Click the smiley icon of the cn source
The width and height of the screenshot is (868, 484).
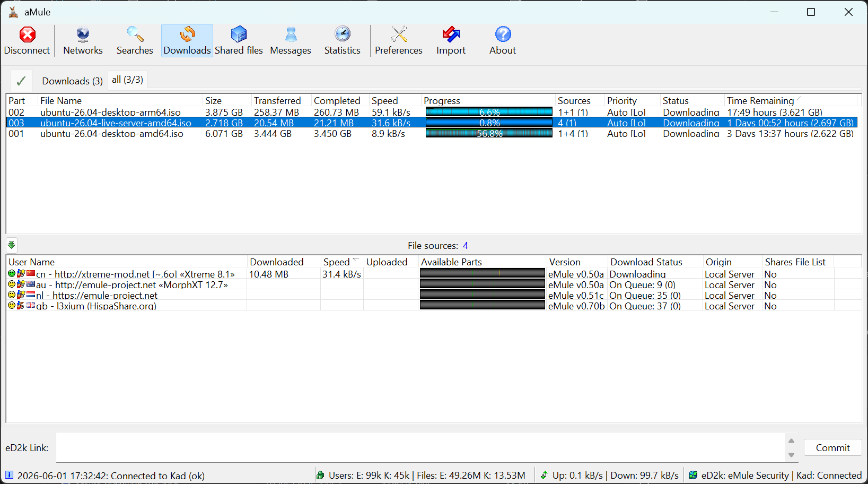pos(12,274)
